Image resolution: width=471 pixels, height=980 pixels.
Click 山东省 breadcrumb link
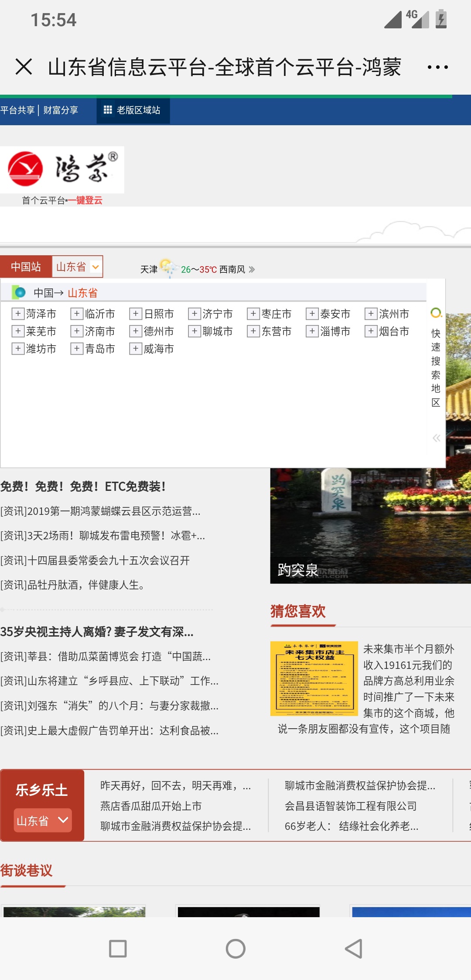83,293
